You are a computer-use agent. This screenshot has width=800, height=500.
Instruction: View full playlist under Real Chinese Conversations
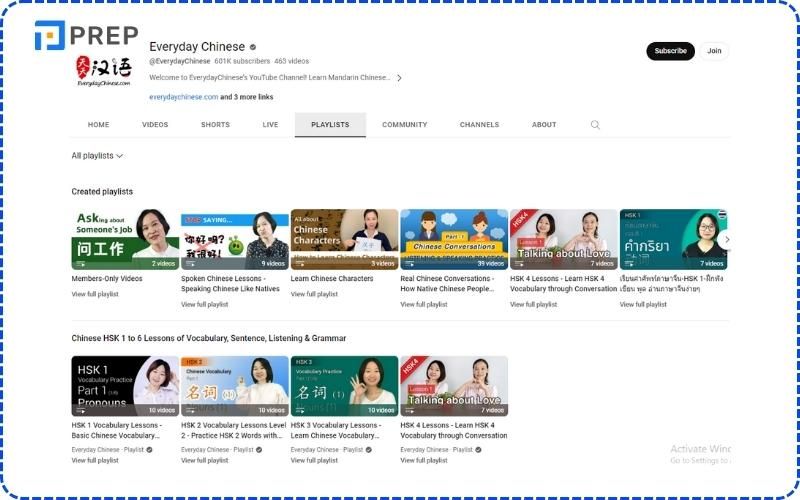(x=424, y=304)
